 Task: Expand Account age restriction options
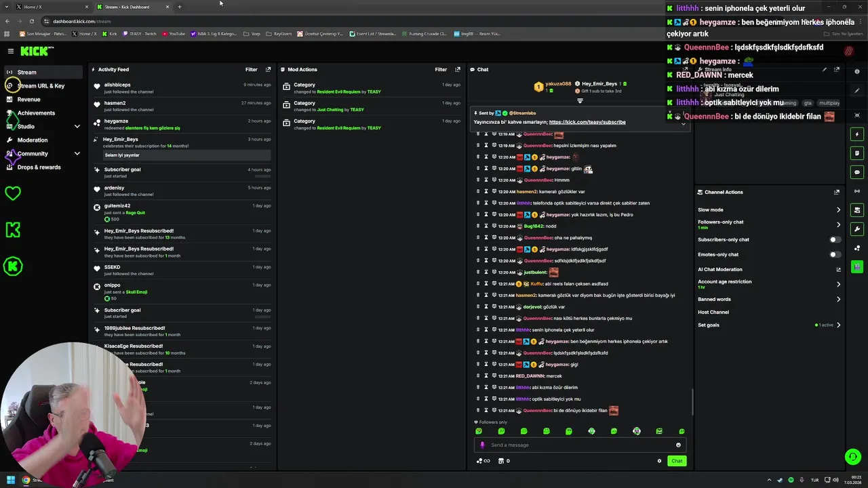coord(838,284)
